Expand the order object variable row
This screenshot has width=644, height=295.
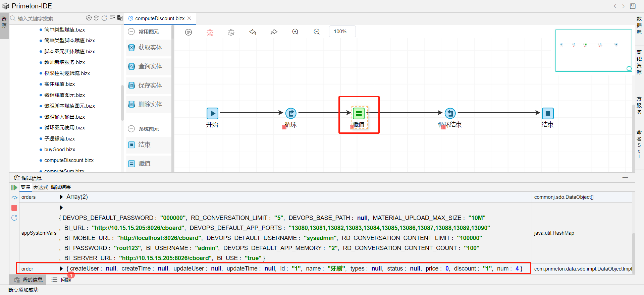tap(61, 269)
